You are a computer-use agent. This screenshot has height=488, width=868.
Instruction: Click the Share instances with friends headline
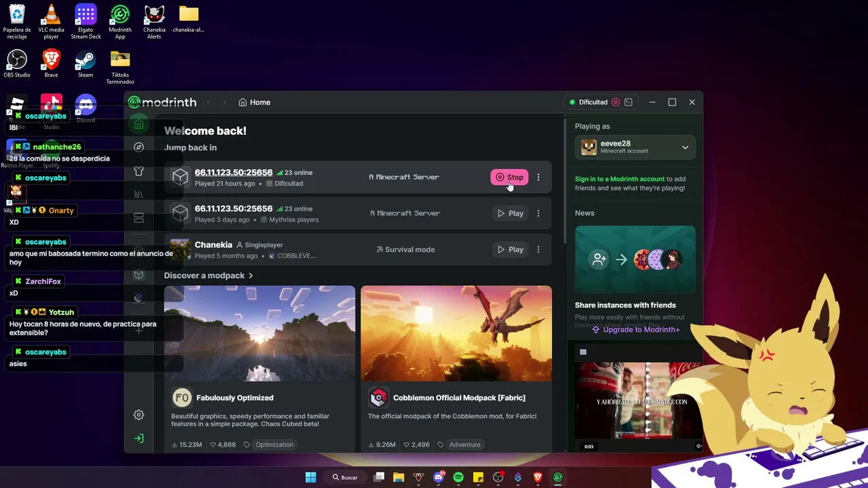click(625, 305)
